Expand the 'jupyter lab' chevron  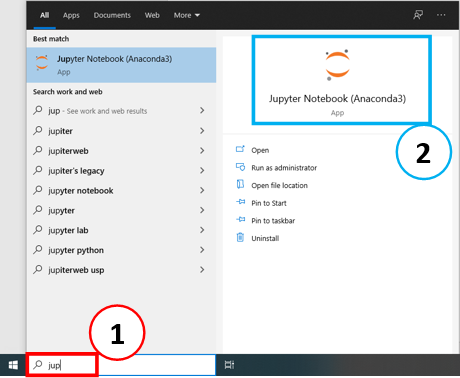[202, 230]
